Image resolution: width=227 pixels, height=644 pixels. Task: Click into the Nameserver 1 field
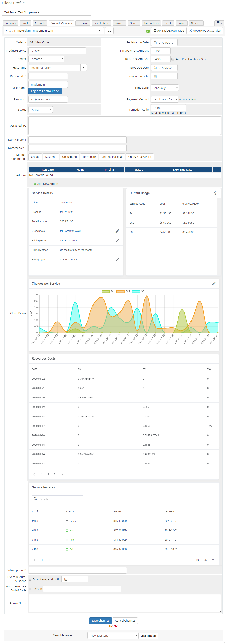click(78, 140)
